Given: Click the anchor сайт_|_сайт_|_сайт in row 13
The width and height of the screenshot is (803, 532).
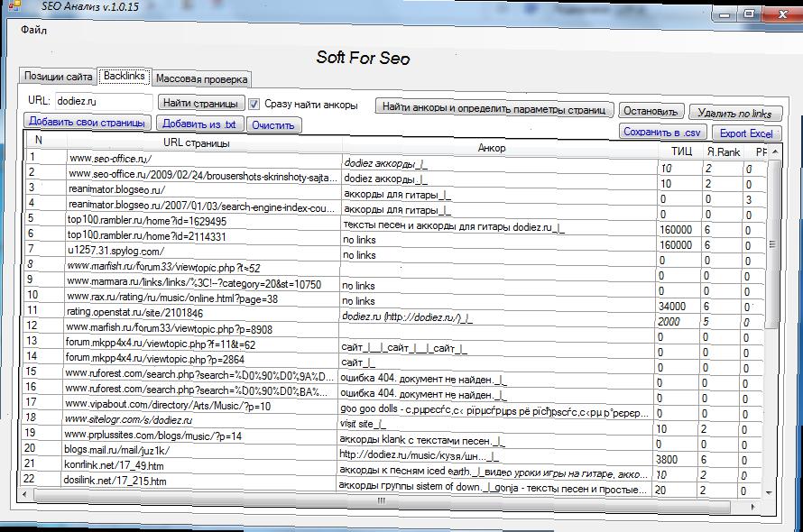Looking at the screenshot, I should coord(404,348).
